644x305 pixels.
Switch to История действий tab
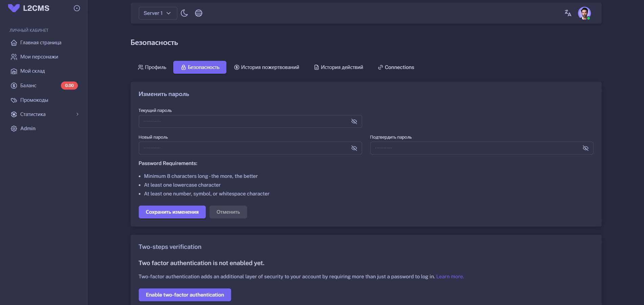(339, 67)
